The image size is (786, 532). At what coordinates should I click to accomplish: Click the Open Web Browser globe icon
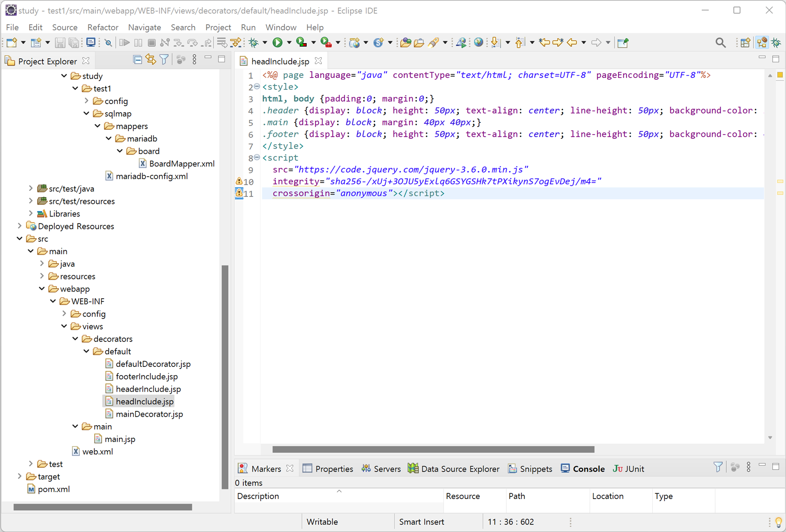(479, 42)
